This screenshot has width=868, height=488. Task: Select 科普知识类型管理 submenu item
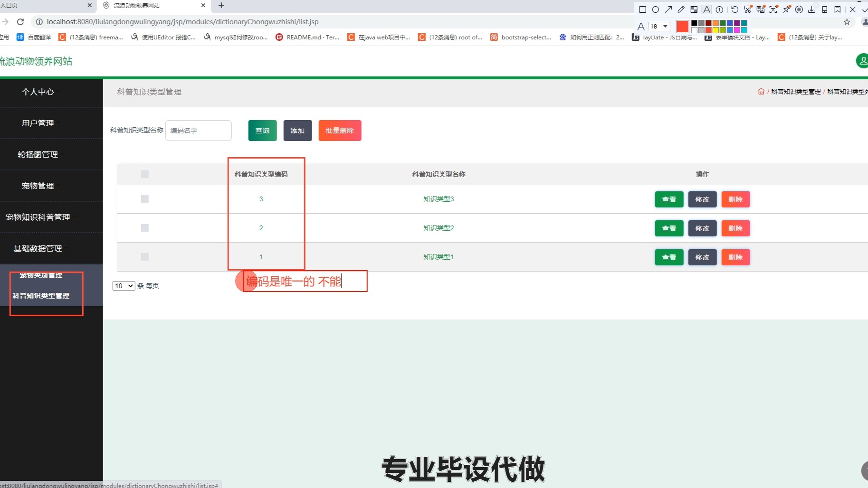click(41, 296)
